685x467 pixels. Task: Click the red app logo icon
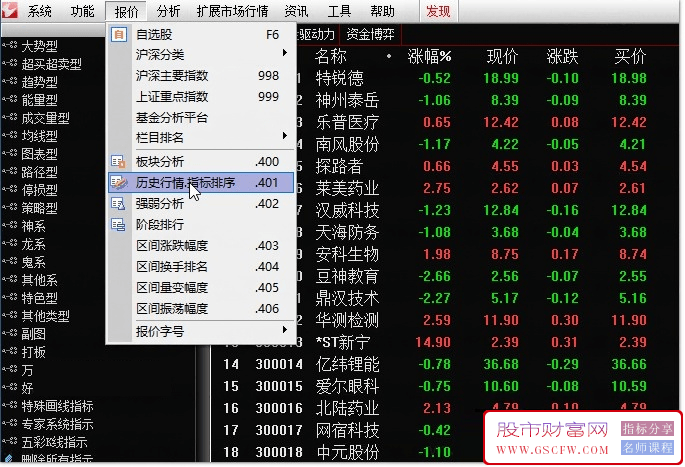9,10
